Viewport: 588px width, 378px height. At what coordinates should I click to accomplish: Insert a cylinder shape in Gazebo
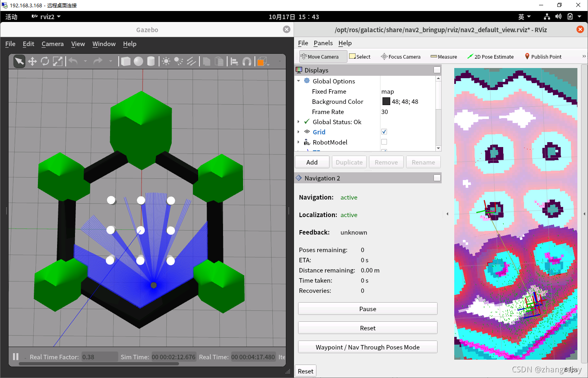[151, 61]
